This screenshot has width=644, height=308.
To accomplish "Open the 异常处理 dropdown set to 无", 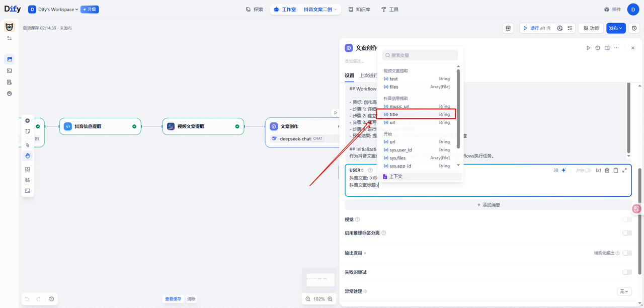I will point(624,291).
